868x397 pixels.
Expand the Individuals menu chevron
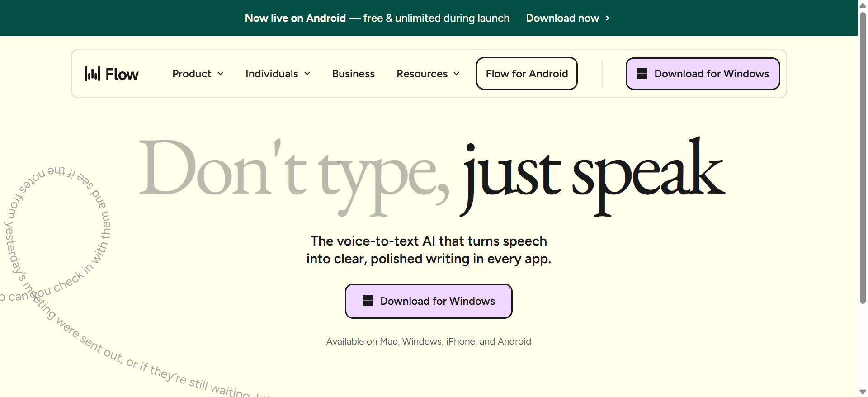click(x=307, y=74)
